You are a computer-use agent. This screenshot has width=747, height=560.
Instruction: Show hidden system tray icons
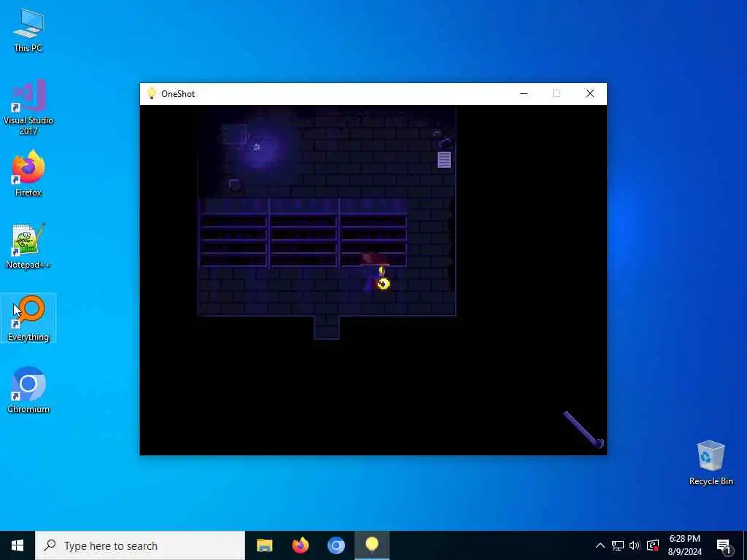(600, 545)
